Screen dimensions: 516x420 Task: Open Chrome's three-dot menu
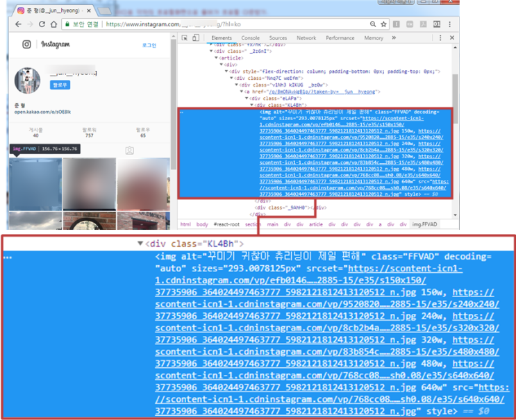pyautogui.click(x=449, y=24)
